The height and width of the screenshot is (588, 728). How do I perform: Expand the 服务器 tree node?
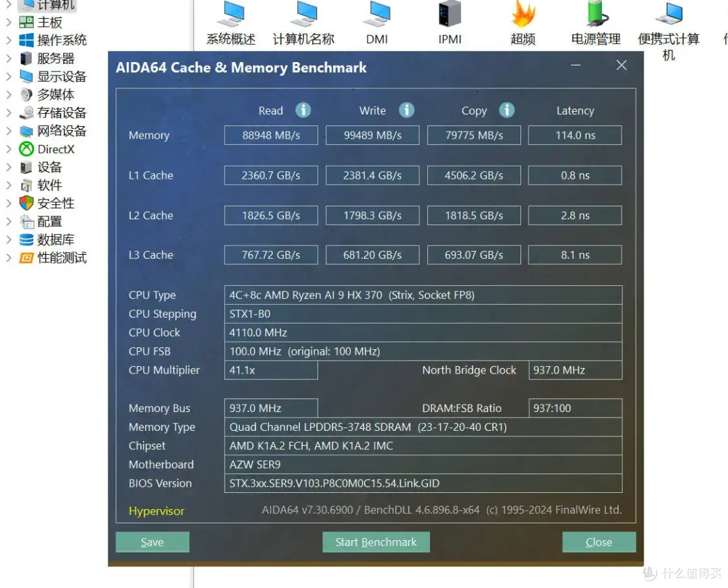point(8,59)
